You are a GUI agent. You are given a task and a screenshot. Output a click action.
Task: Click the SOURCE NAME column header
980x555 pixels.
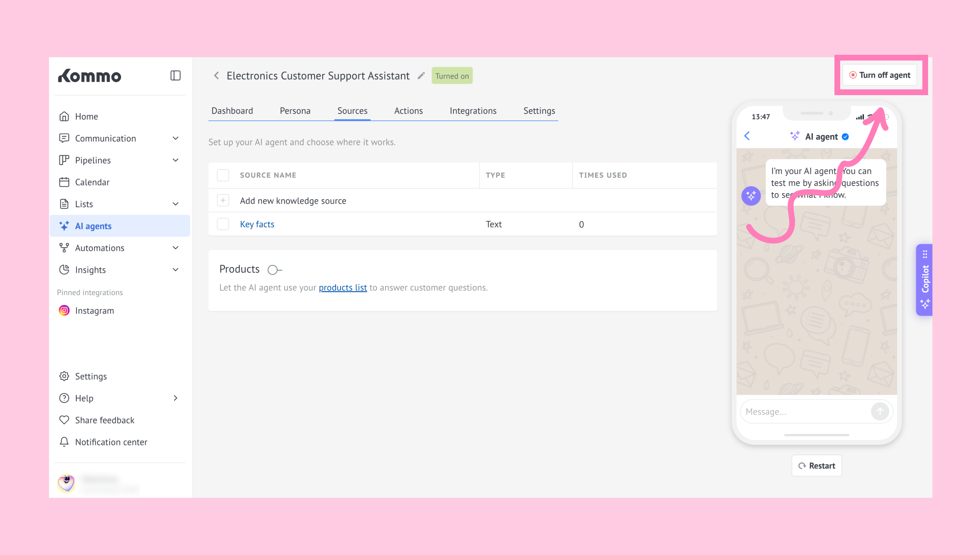pyautogui.click(x=268, y=176)
